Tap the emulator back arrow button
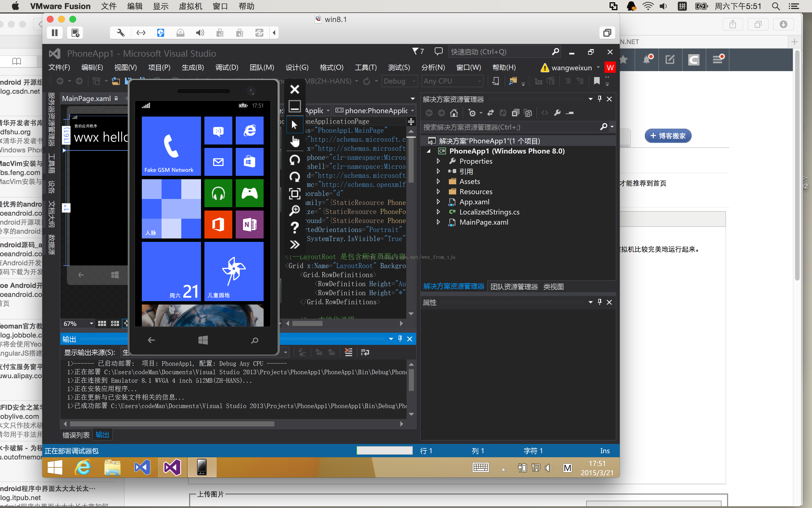The image size is (812, 508). pyautogui.click(x=151, y=340)
